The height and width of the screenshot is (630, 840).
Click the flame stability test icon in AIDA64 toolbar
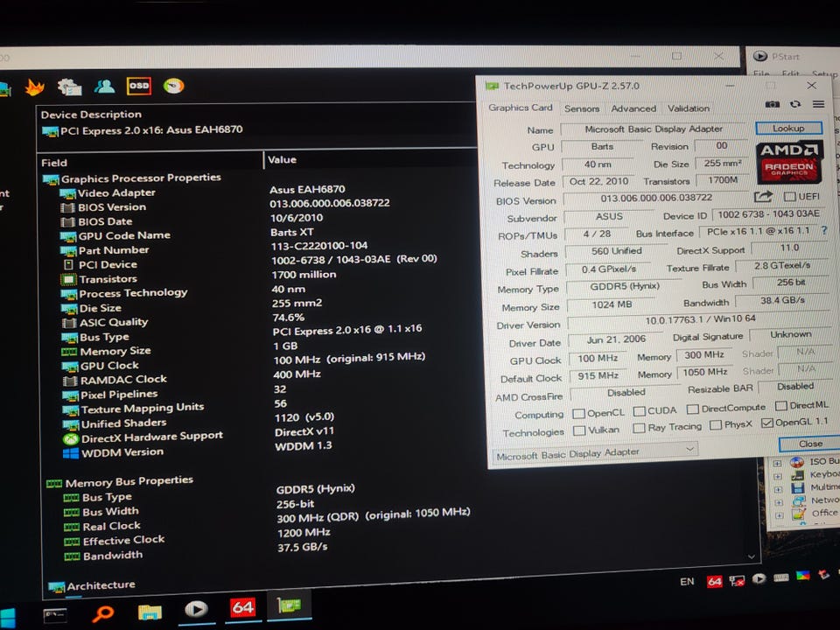click(35, 87)
